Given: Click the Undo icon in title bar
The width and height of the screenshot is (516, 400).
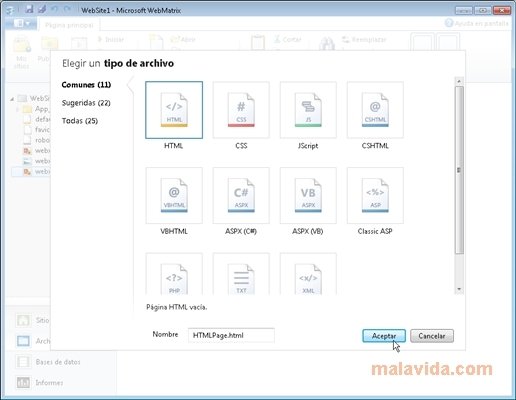Looking at the screenshot, I should point(54,9).
